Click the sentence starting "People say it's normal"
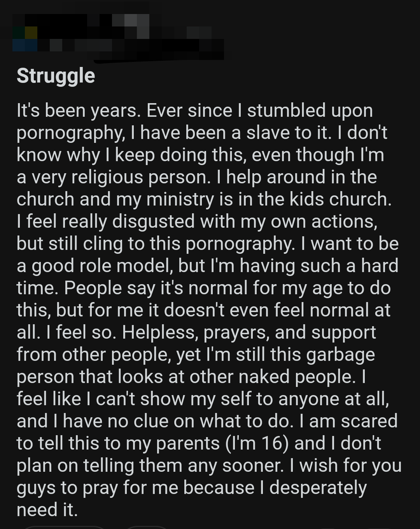The width and height of the screenshot is (420, 529). [227, 288]
